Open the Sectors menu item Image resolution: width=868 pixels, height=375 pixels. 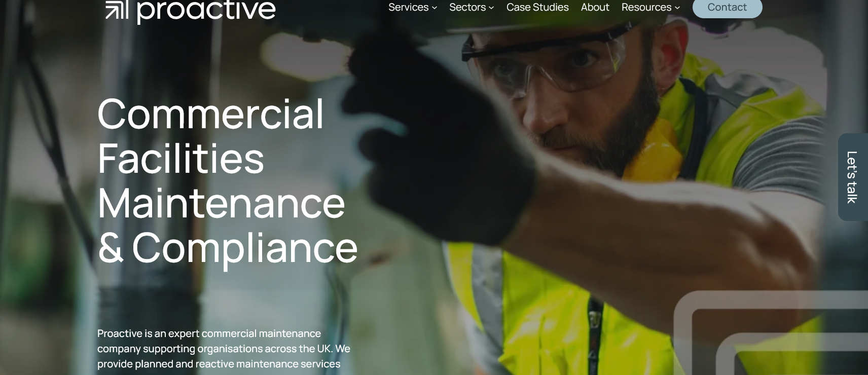[467, 7]
